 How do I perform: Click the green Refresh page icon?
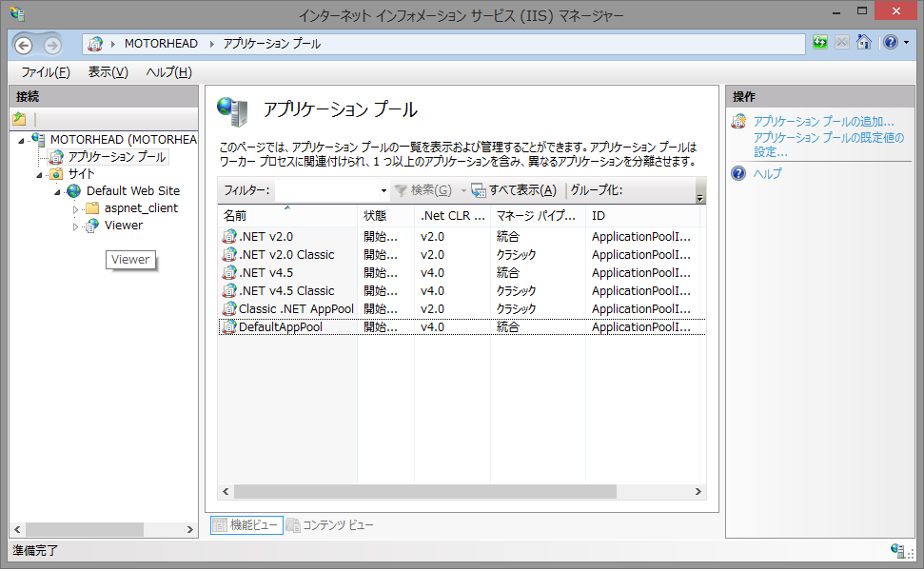click(x=819, y=43)
